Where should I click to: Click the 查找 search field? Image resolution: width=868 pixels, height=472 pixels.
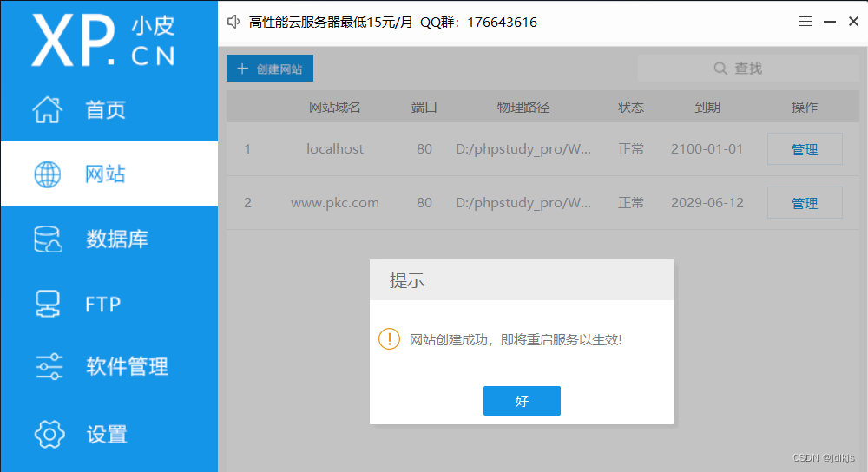click(x=748, y=69)
